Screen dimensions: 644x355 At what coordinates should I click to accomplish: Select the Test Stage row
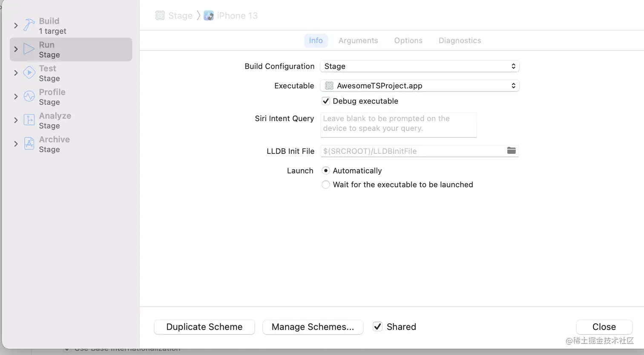71,73
